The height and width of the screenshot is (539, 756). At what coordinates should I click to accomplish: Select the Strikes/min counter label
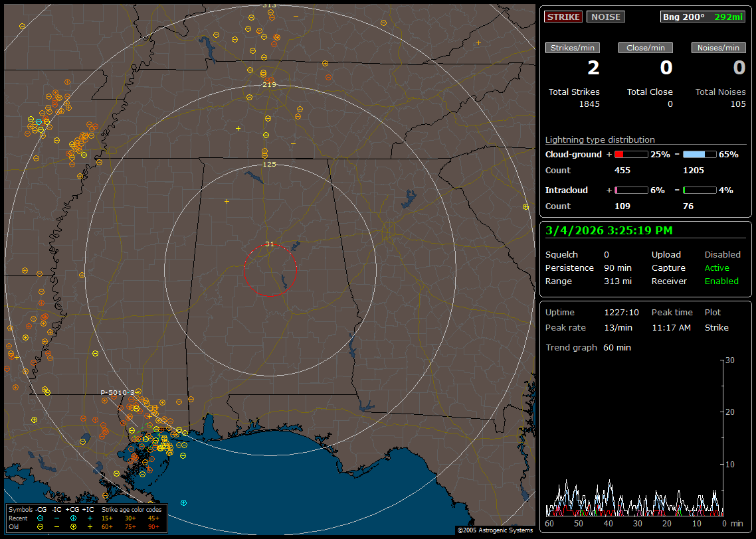point(573,48)
